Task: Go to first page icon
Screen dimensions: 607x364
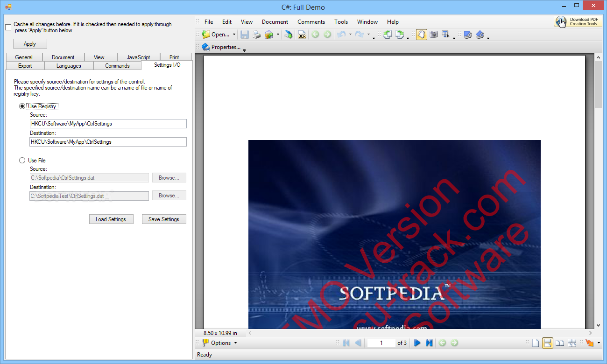Action: [346, 343]
